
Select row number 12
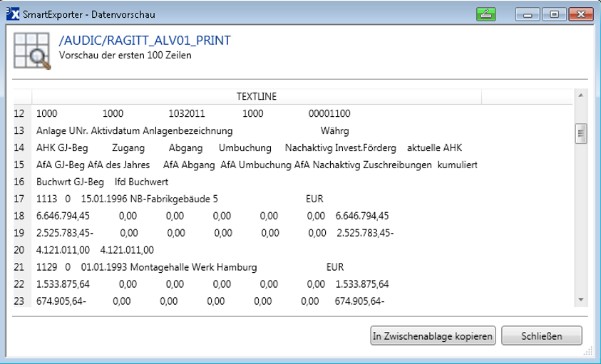click(19, 114)
